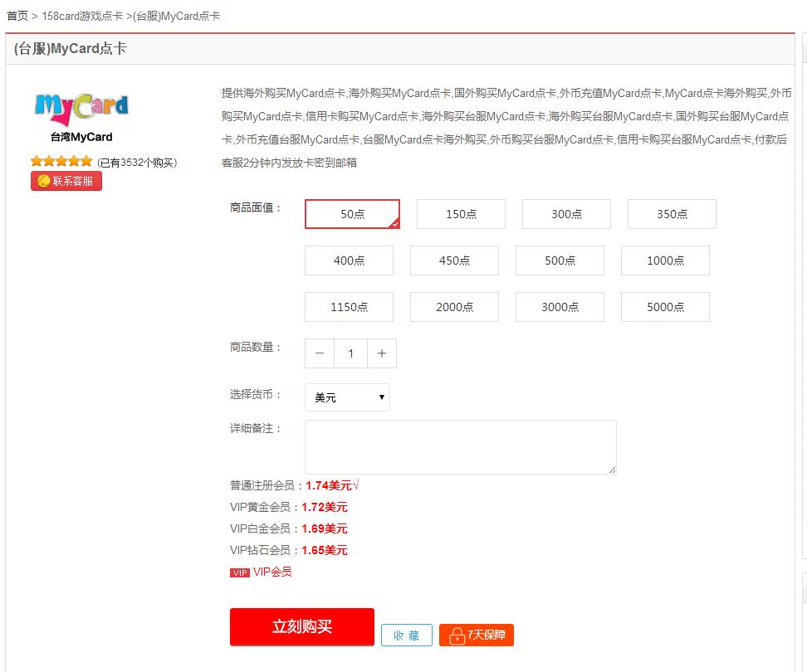Choose the 3000点 card value
807x672 pixels.
[560, 307]
